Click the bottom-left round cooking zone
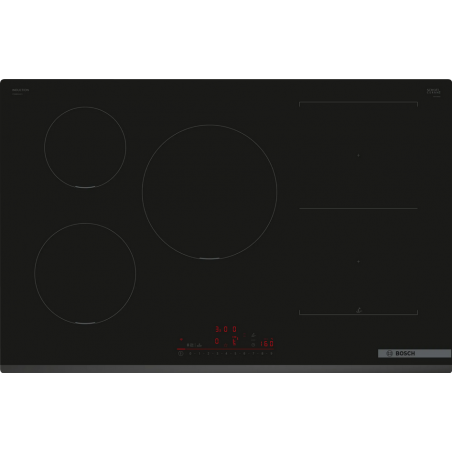The height and width of the screenshot is (452, 452). pyautogui.click(x=85, y=273)
